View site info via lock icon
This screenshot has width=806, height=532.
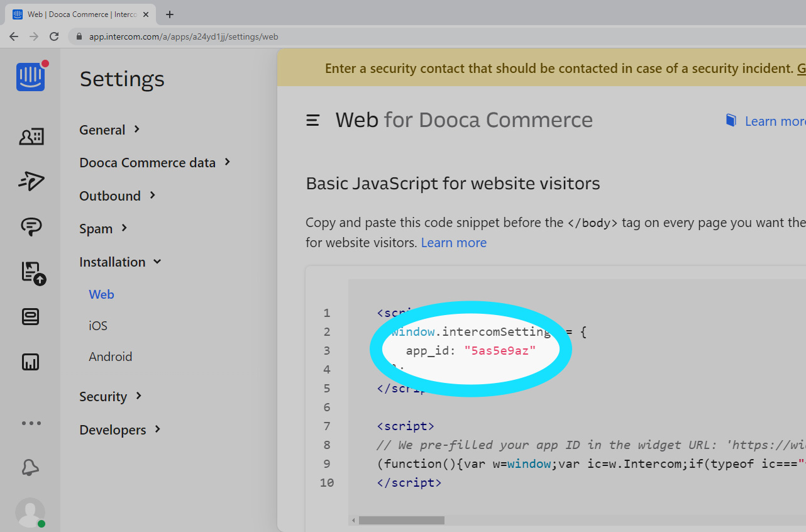click(79, 36)
